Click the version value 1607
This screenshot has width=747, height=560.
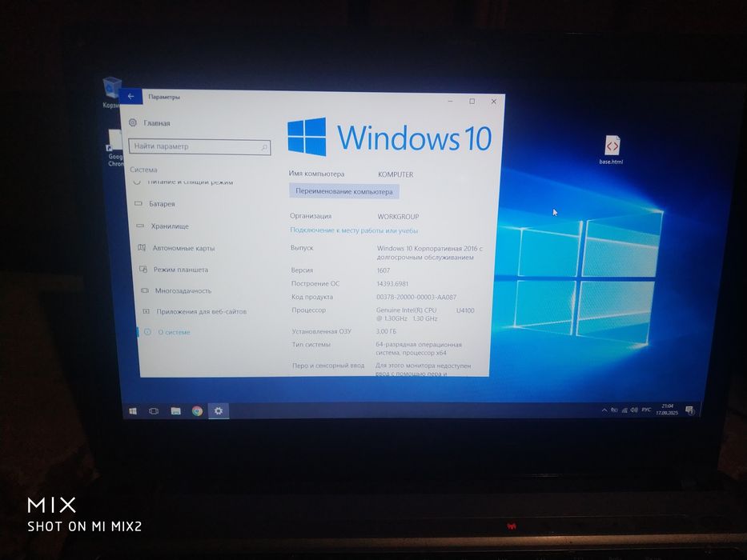383,270
